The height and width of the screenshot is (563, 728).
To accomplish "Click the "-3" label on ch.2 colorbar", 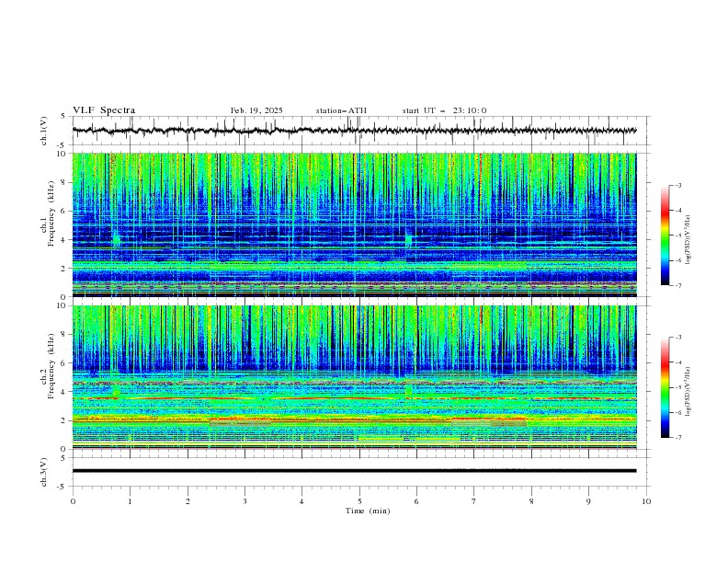I will [x=678, y=338].
